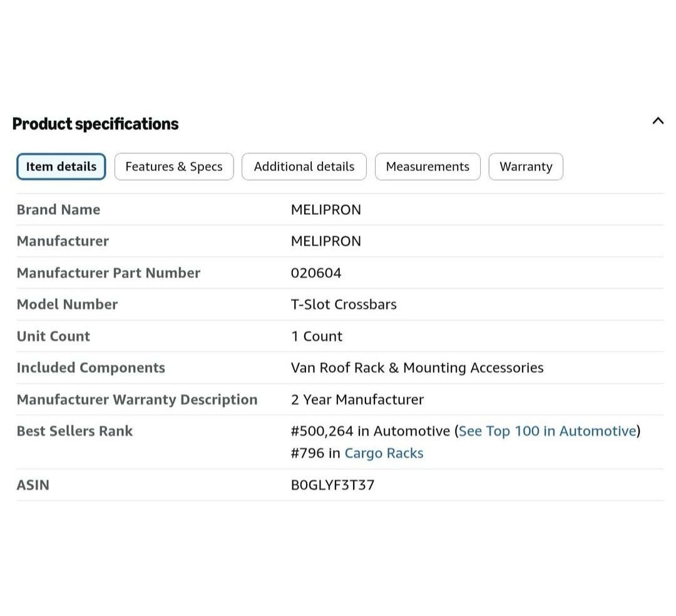Click the 2 Year Manufacturer warranty text
This screenshot has width=676, height=616.
pyautogui.click(x=357, y=399)
